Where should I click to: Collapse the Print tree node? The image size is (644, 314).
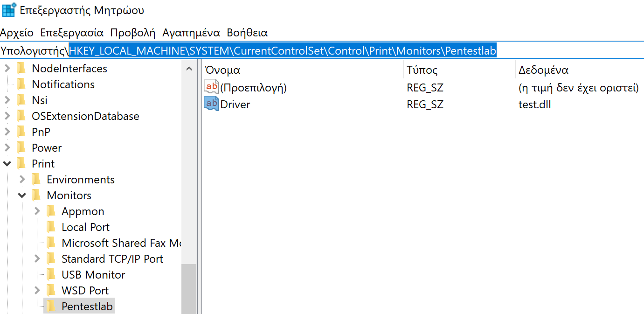(x=6, y=163)
